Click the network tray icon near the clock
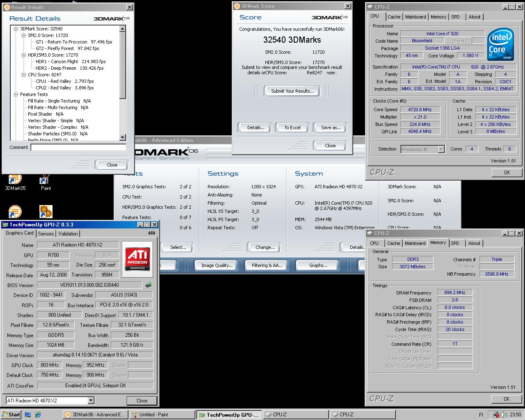 pyautogui.click(x=497, y=415)
